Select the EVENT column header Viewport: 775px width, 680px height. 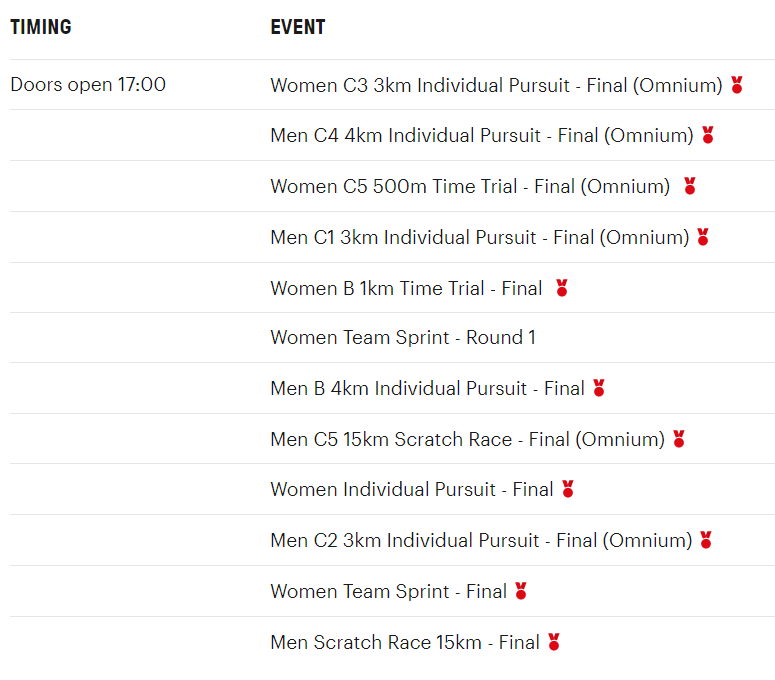(298, 27)
